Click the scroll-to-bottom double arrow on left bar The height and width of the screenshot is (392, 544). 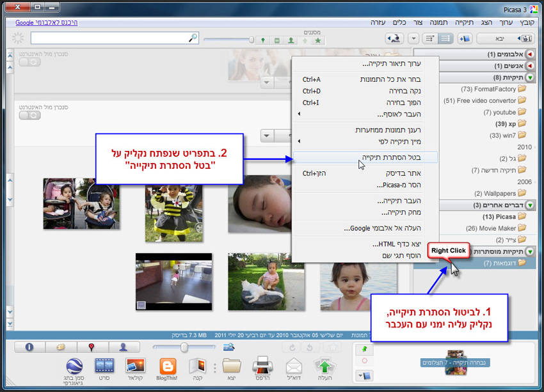click(x=10, y=324)
